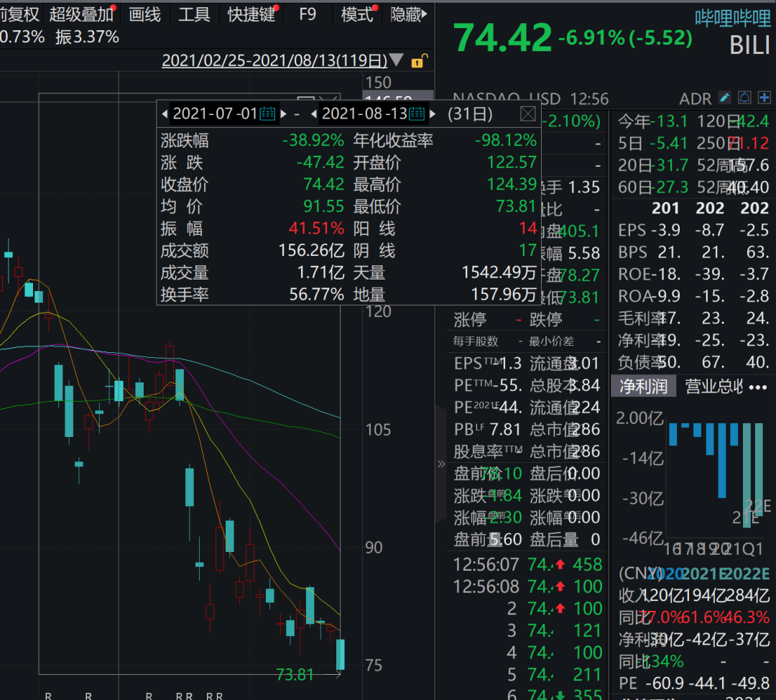Show more financial tabs via ellipsis
This screenshot has height=700, width=776.
(758, 387)
